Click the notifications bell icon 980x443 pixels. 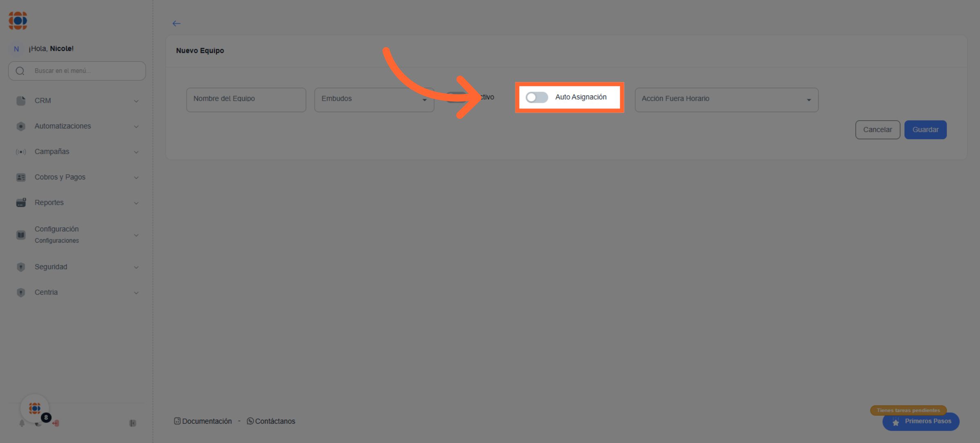(22, 423)
